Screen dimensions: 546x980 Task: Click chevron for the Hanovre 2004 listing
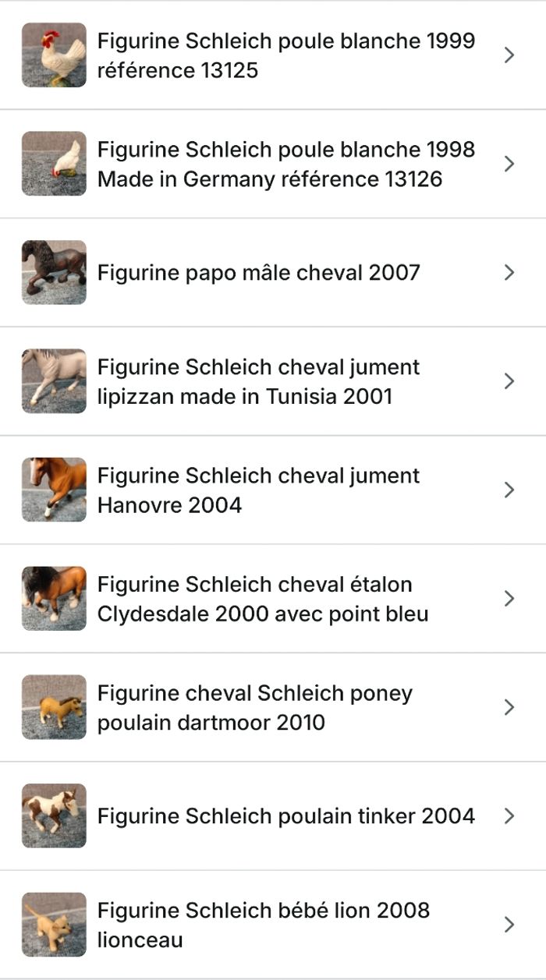[509, 489]
